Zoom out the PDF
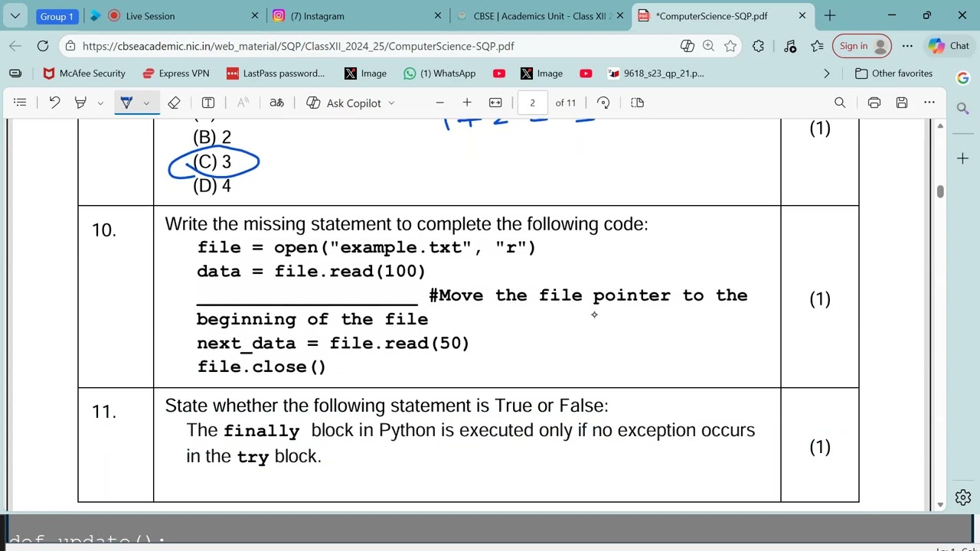This screenshot has width=980, height=551. coord(439,103)
